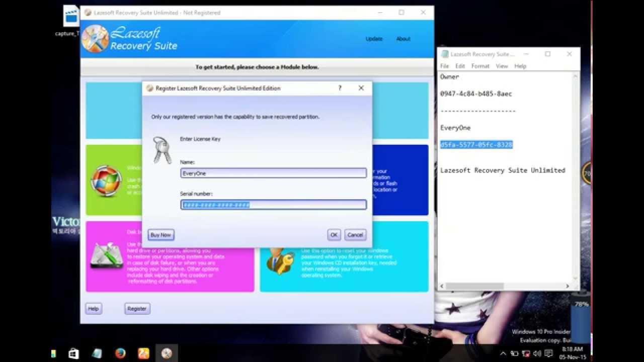This screenshot has width=644, height=362.
Task: Click the serial 0947-4c84-b485-8aec in Notepad
Action: click(476, 94)
